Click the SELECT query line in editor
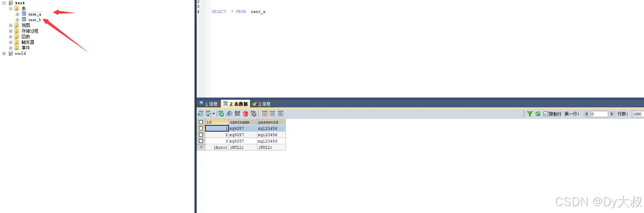This screenshot has width=644, height=213. pyautogui.click(x=238, y=12)
